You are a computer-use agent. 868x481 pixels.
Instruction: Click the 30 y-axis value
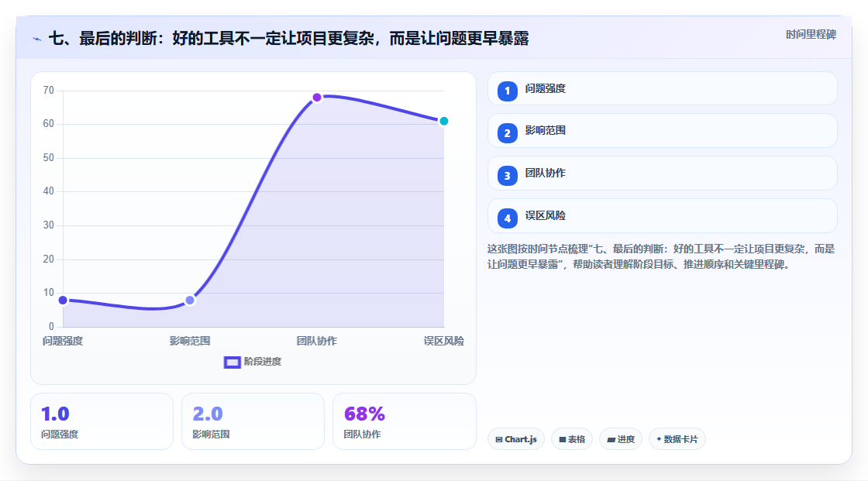coord(49,225)
